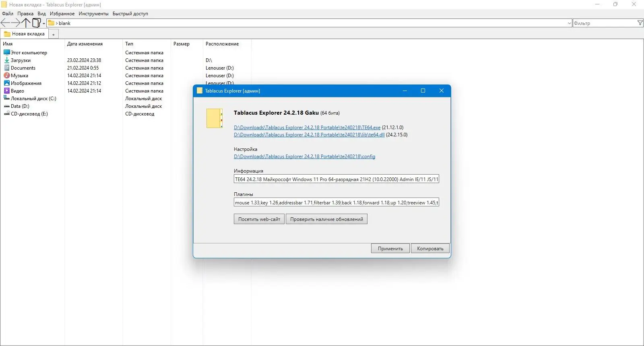Click Проверить наличие обновлений button
Image resolution: width=644 pixels, height=346 pixels.
point(326,219)
